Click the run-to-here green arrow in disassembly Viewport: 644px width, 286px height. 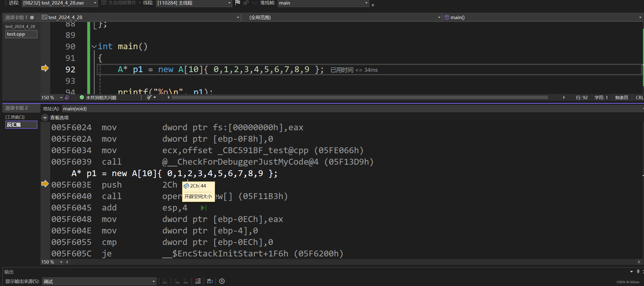(x=204, y=208)
